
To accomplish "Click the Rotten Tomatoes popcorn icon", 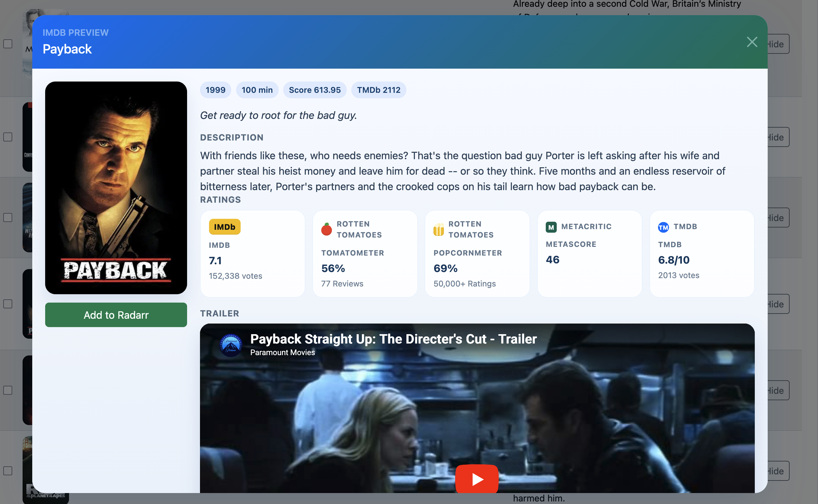I will (438, 229).
